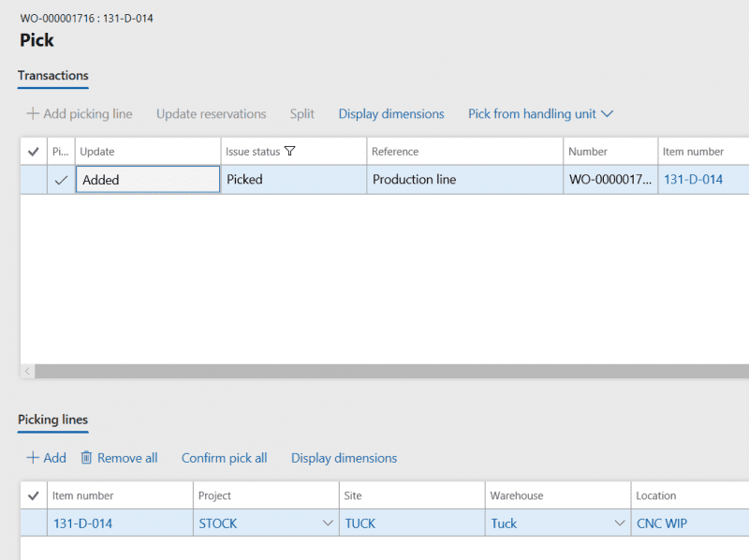The image size is (749, 560).
Task: Open the Project STOCK dropdown arrow
Action: coord(328,523)
